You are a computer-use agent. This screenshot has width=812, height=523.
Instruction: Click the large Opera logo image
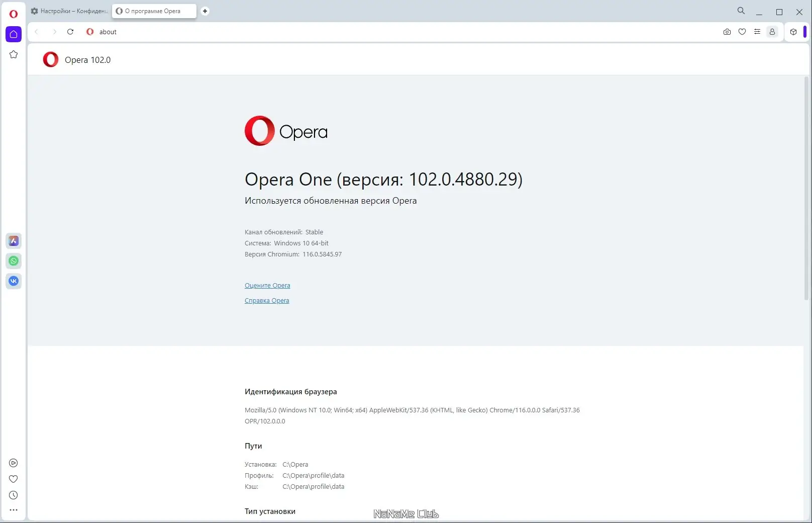tap(286, 131)
